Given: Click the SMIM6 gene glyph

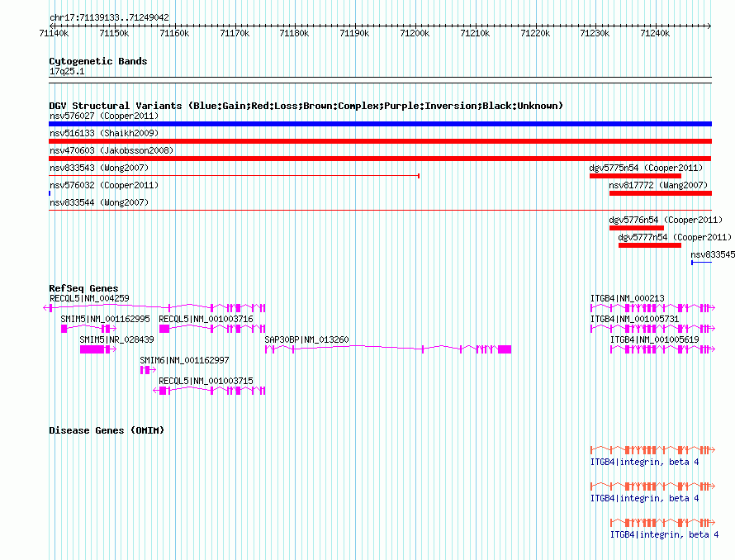Looking at the screenshot, I should tap(148, 370).
